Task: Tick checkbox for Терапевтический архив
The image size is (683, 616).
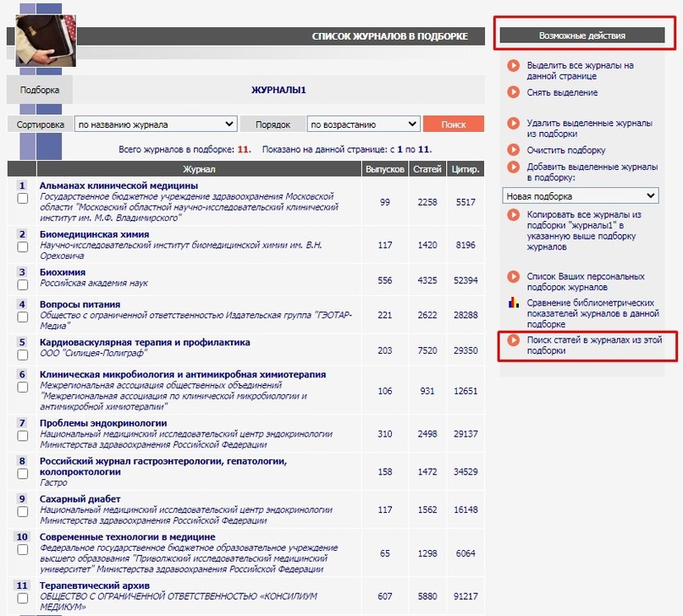Action: click(23, 598)
